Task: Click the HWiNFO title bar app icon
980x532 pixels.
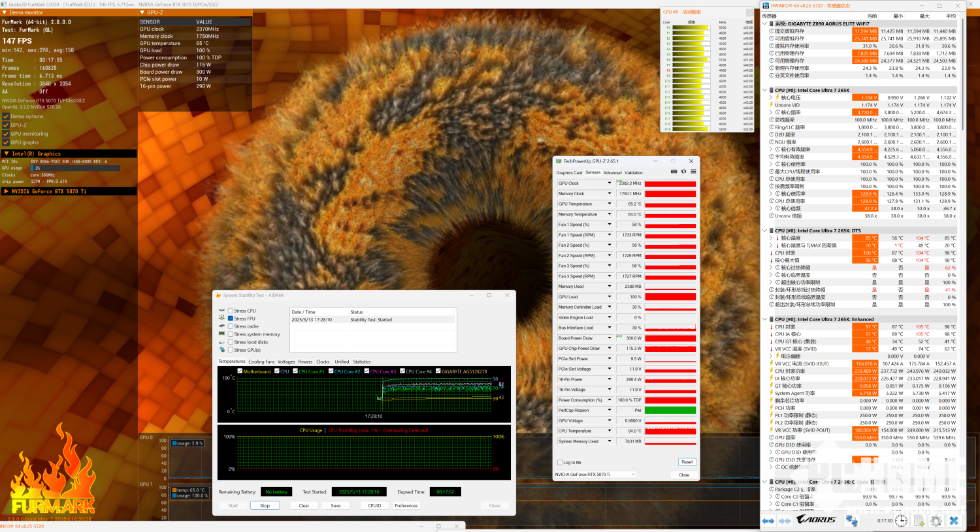Action: coord(766,5)
